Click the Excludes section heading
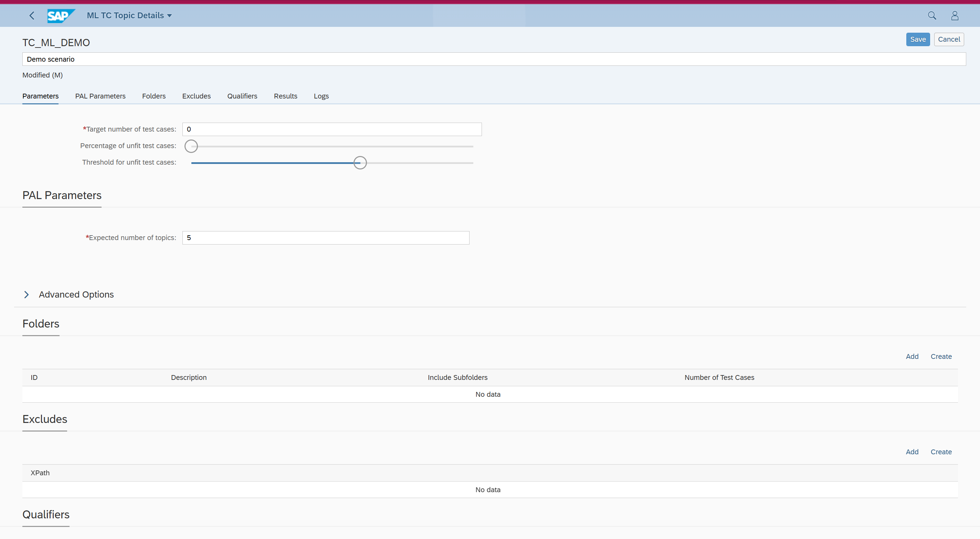This screenshot has height=539, width=980. pos(45,419)
